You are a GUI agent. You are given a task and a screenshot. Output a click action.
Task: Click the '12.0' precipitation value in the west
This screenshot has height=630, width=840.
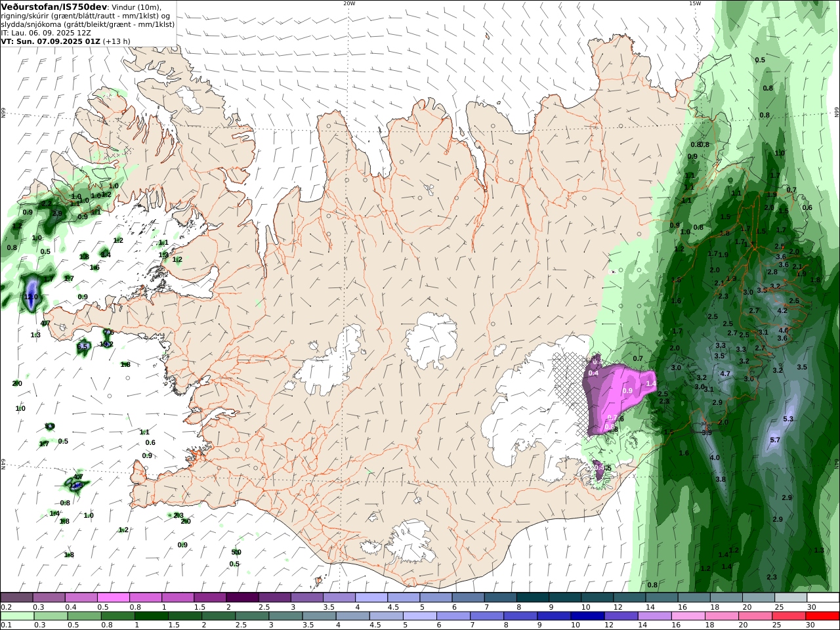pyautogui.click(x=31, y=297)
